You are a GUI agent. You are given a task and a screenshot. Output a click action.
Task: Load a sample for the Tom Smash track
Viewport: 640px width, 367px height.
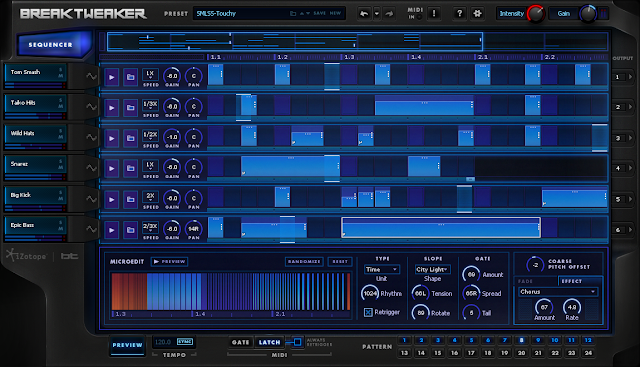[131, 77]
